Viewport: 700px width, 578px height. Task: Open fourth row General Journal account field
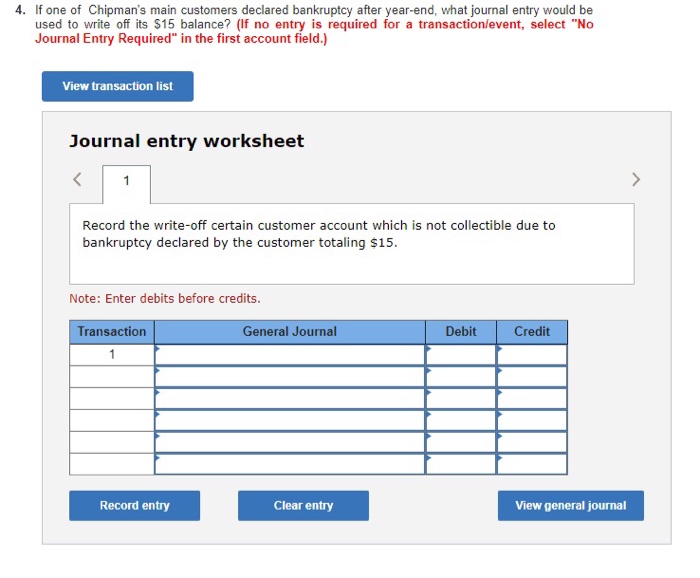click(x=290, y=420)
